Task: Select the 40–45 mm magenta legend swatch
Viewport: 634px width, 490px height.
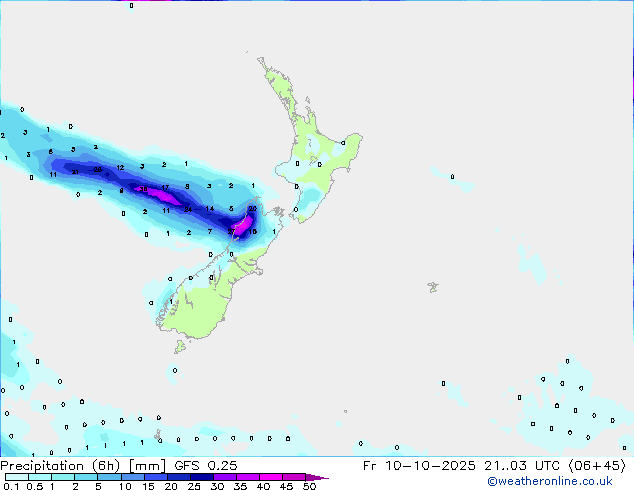Action: 271,477
